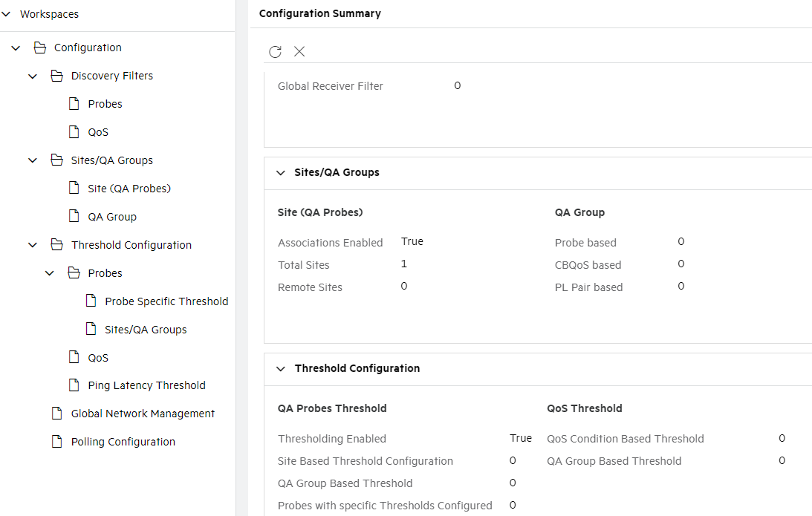This screenshot has width=812, height=516.
Task: Open Ping Latency Threshold configuration
Action: [x=144, y=385]
